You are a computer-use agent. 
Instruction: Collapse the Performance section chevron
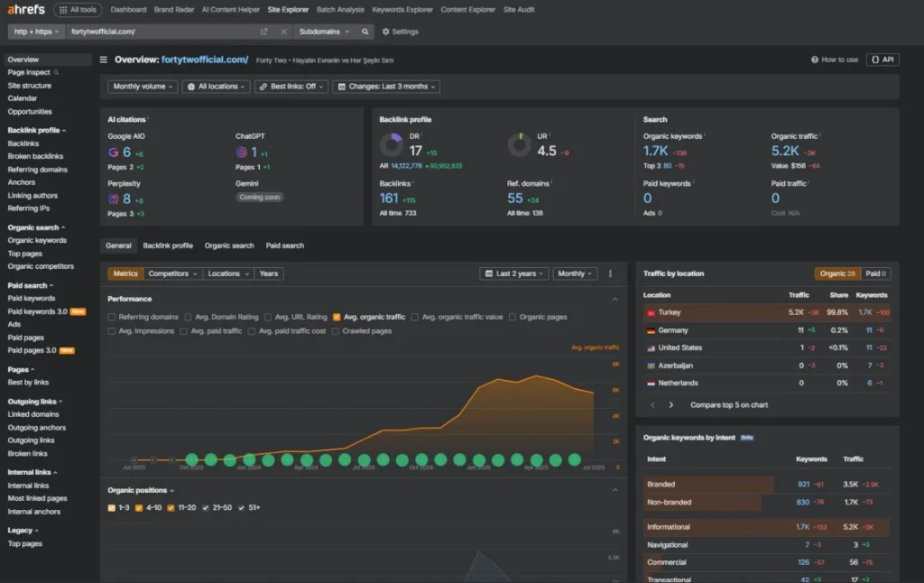[615, 299]
